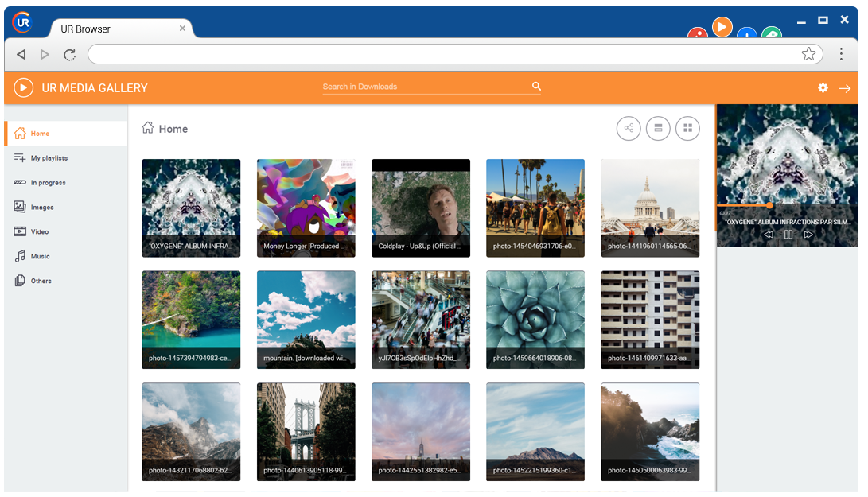Image resolution: width=868 pixels, height=497 pixels.
Task: Go back to previous page
Action: pos(21,54)
